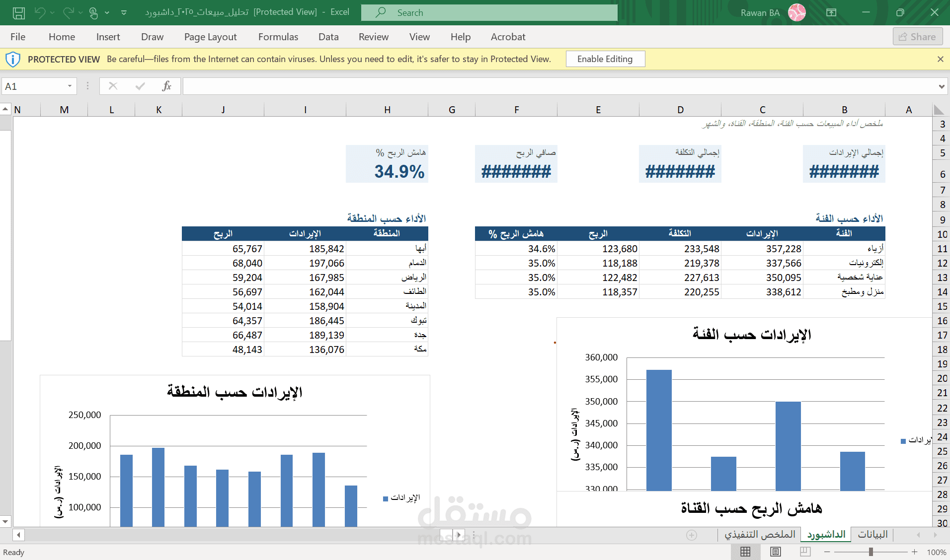Click sheet tab scroll right arrow
950x560 pixels.
[935, 535]
